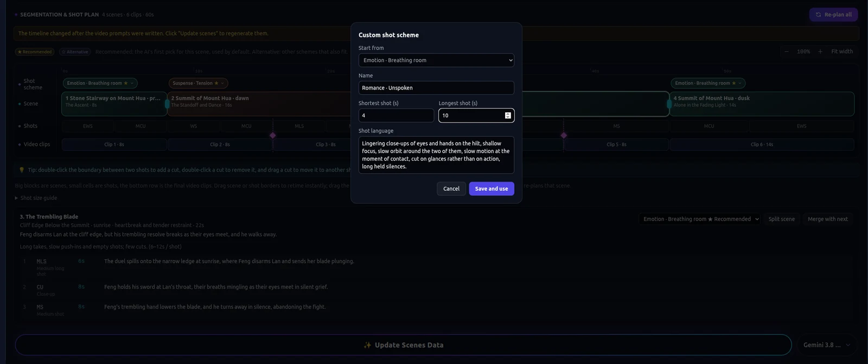Screen dimensions: 868x364
Task: Select the purple cut diamond after Clip 2
Action: [x=273, y=135]
